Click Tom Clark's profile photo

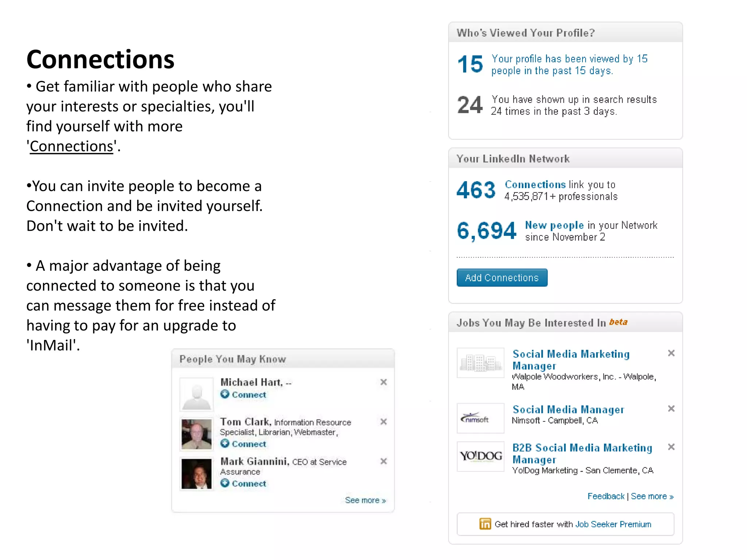197,434
